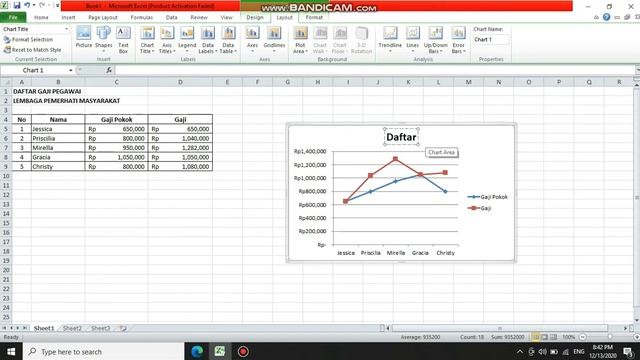Switch to Page Layout view in status bar
The image size is (640, 360).
(544, 337)
